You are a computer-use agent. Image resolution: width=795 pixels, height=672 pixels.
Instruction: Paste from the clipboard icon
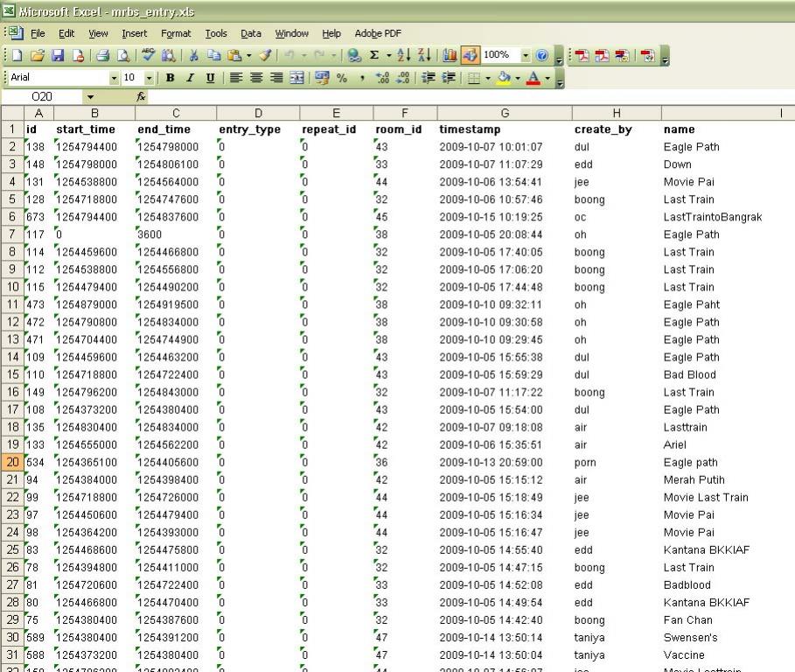point(234,55)
